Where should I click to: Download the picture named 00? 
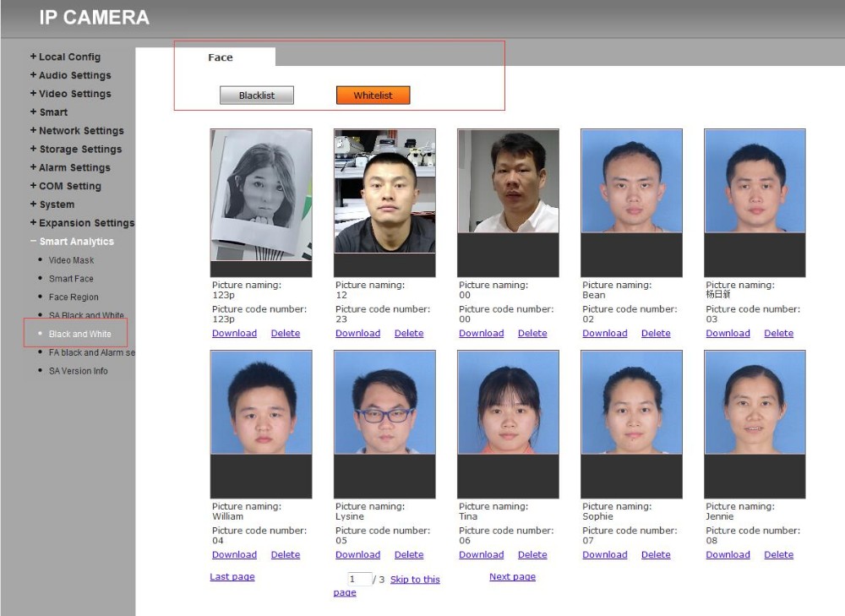pos(482,333)
